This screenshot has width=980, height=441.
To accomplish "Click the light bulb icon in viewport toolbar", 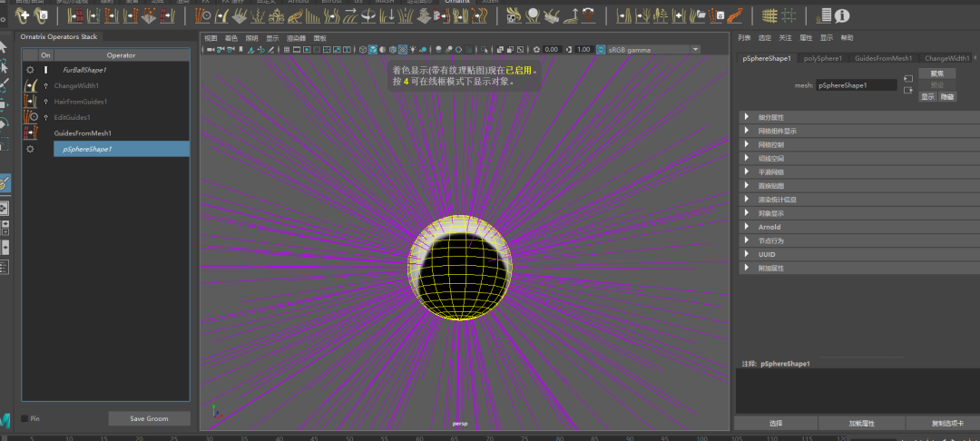I will [413, 49].
